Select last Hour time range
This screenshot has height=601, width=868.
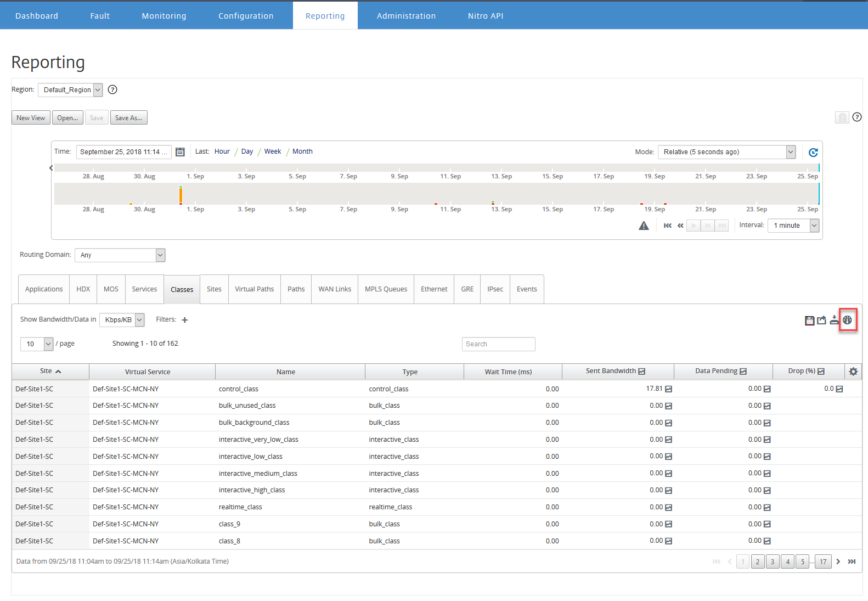tap(222, 151)
